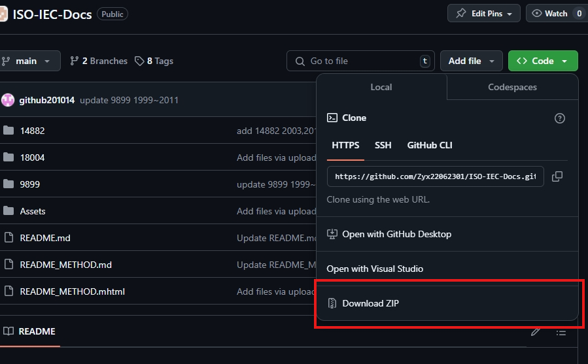Select the GitHub CLI clone tab

[430, 146]
